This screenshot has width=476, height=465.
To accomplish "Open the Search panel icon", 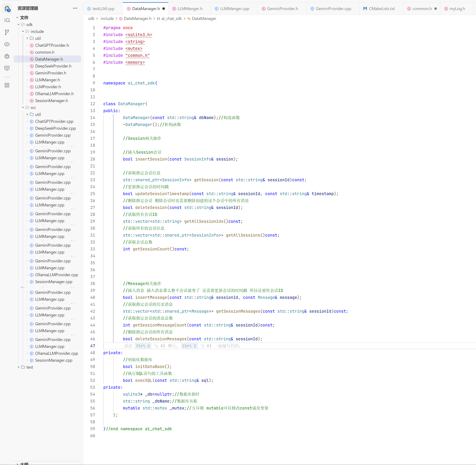I will [7, 20].
